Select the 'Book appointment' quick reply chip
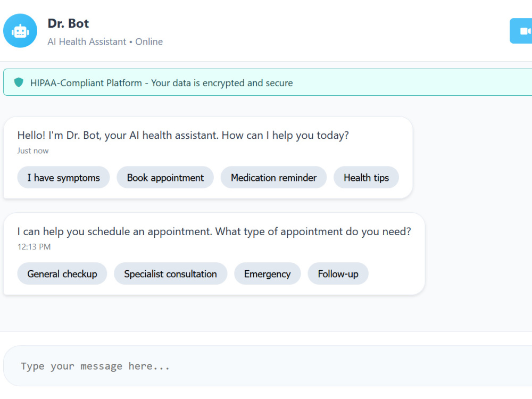The height and width of the screenshot is (399, 532). 165,178
